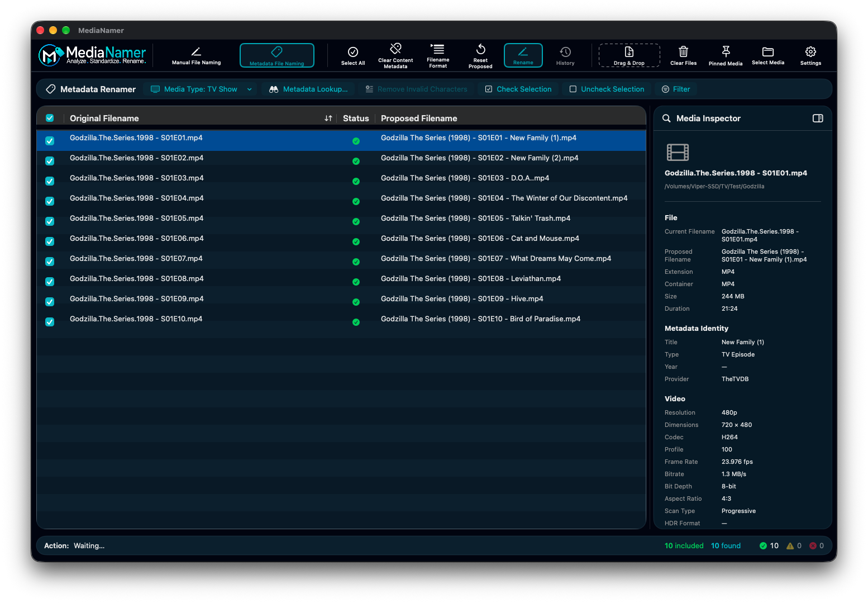Click 'Action: Waiting...' status text

[x=74, y=545]
